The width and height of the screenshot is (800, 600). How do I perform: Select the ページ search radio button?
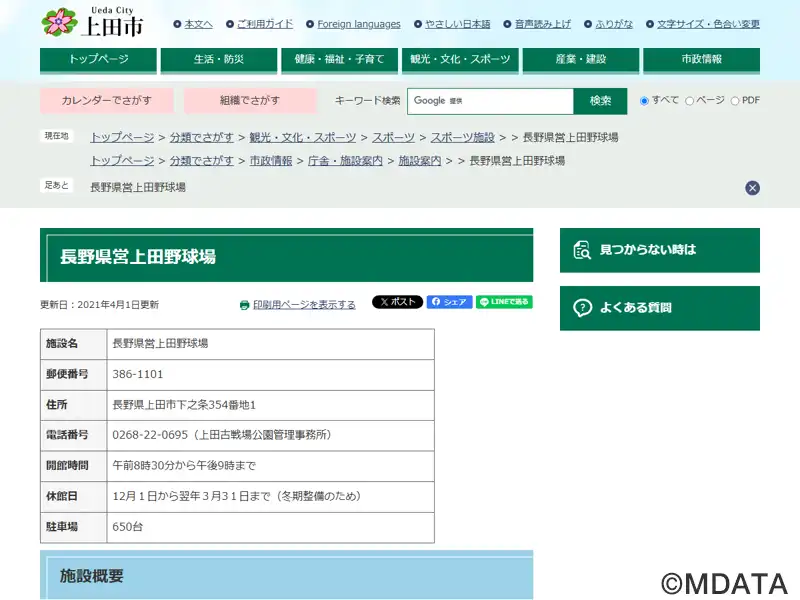(x=690, y=101)
